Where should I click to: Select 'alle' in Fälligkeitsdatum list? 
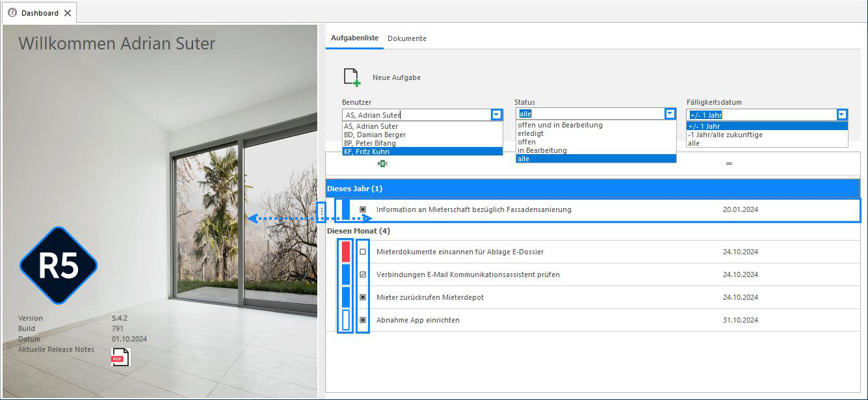pos(767,143)
